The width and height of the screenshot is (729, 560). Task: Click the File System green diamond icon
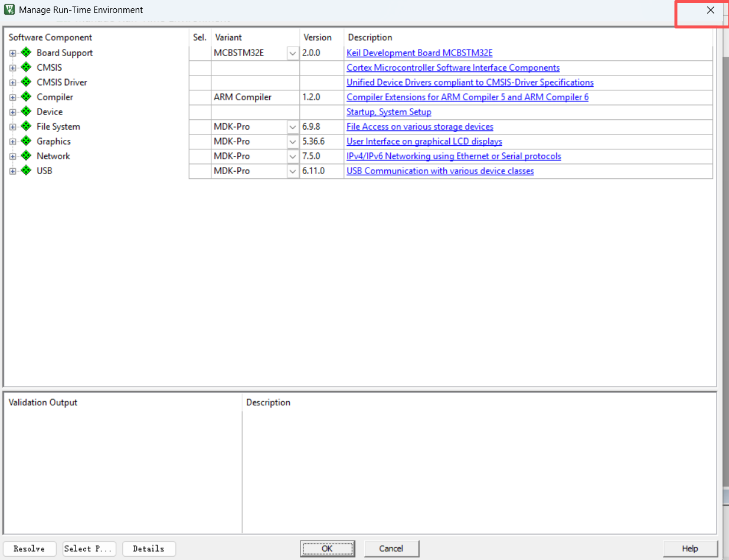pos(26,126)
